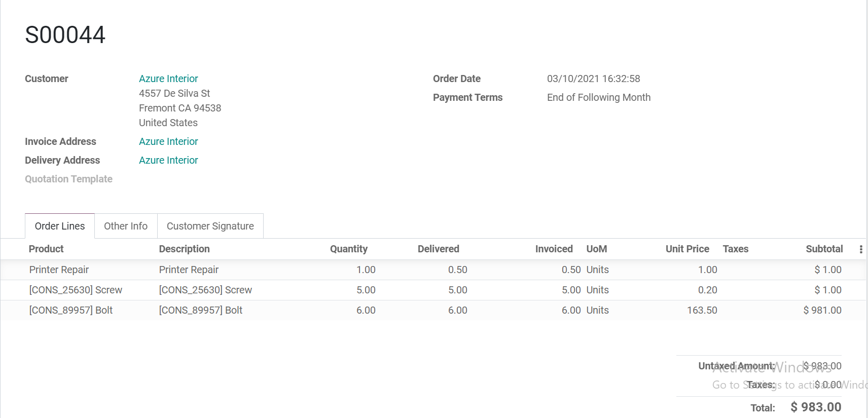Click the Order Date value
The image size is (868, 418).
593,79
